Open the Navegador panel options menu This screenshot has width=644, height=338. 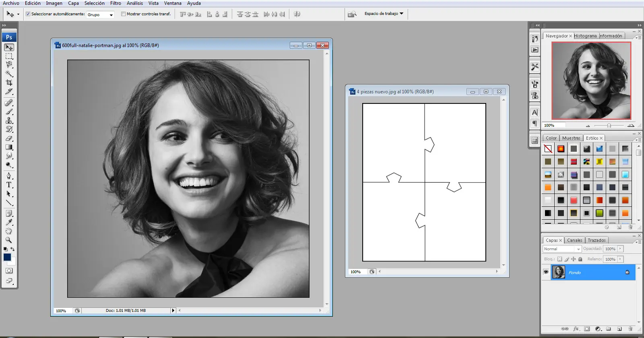[x=638, y=37]
